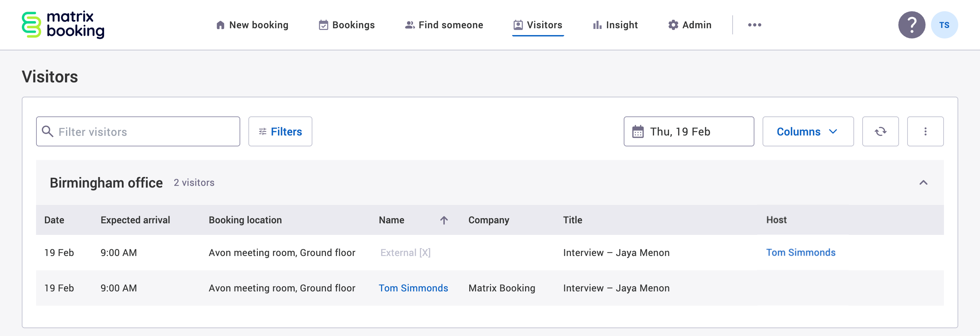Select the External [X] name cell
Viewport: 980px width, 336px height.
[x=405, y=253]
